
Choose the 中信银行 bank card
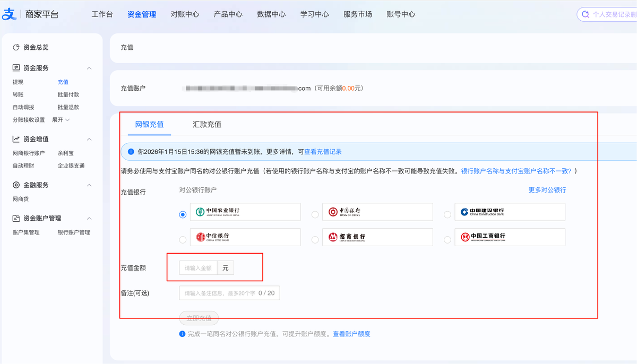click(245, 237)
